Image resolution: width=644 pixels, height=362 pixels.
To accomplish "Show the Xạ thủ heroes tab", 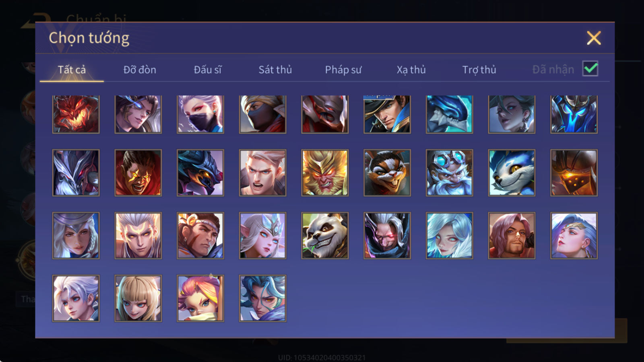I will 411,70.
